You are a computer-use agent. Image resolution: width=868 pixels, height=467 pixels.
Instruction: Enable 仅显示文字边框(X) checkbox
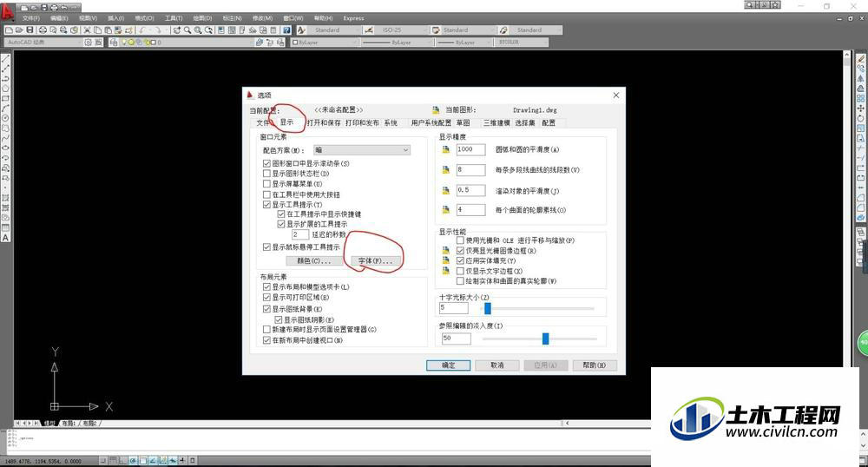460,271
